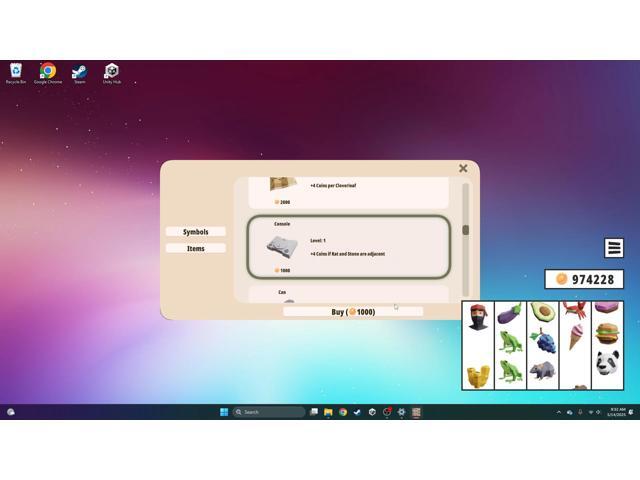Select the Console item card
Image resolution: width=640 pixels, height=480 pixels.
(348, 247)
